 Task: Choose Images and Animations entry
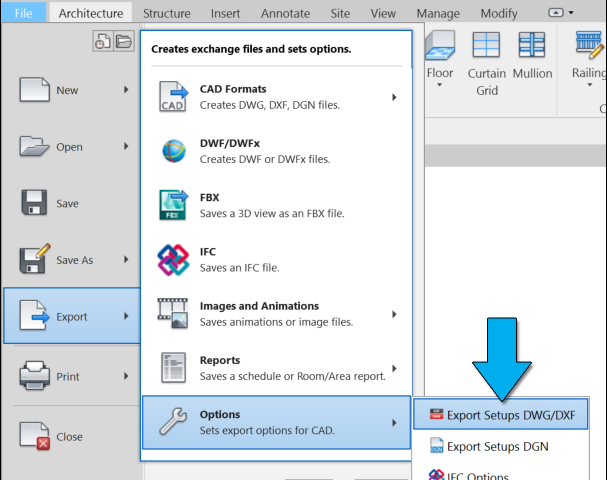point(277,314)
